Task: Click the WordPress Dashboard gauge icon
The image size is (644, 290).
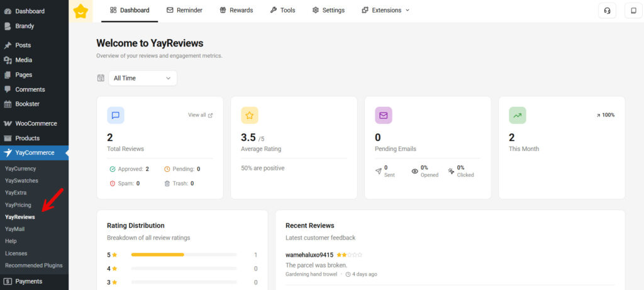Action: tap(8, 11)
